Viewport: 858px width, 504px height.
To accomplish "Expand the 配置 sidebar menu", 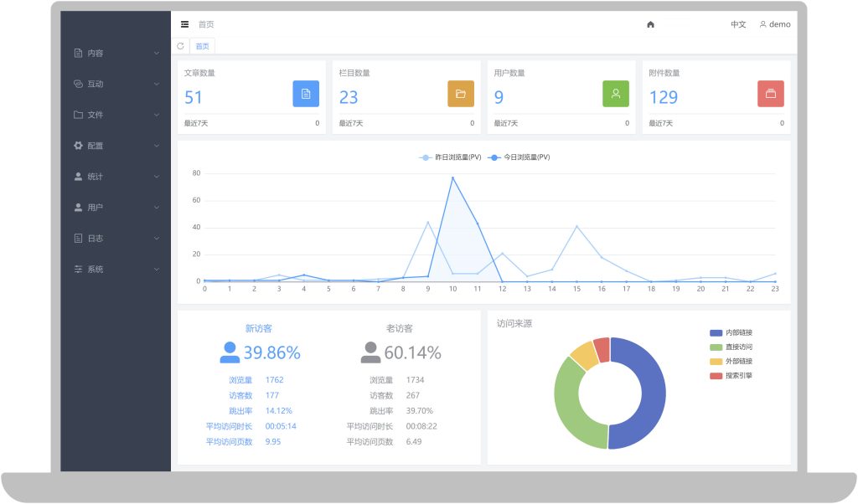I will point(116,146).
